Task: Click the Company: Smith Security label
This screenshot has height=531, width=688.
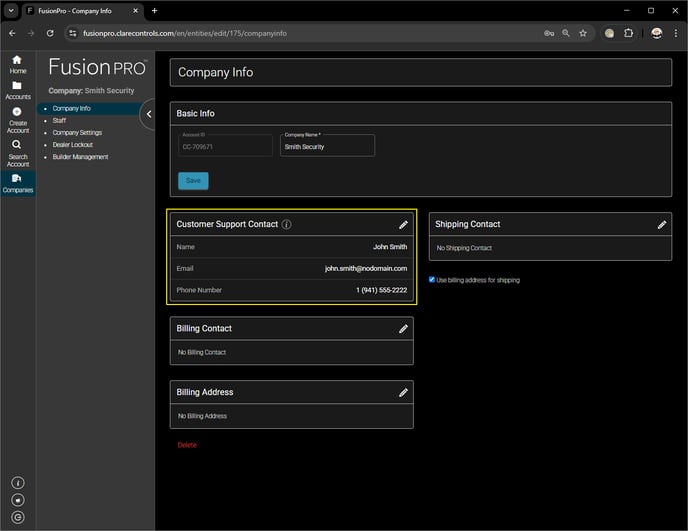Action: (x=91, y=91)
